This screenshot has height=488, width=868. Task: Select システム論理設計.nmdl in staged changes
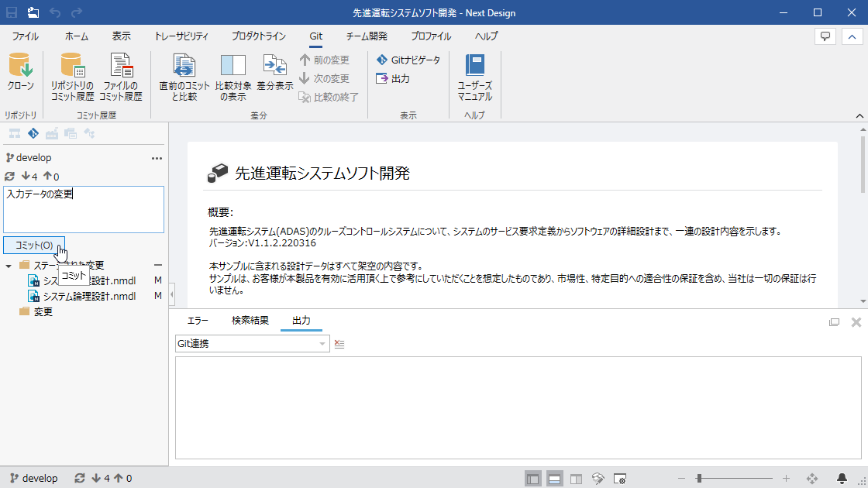(x=82, y=296)
